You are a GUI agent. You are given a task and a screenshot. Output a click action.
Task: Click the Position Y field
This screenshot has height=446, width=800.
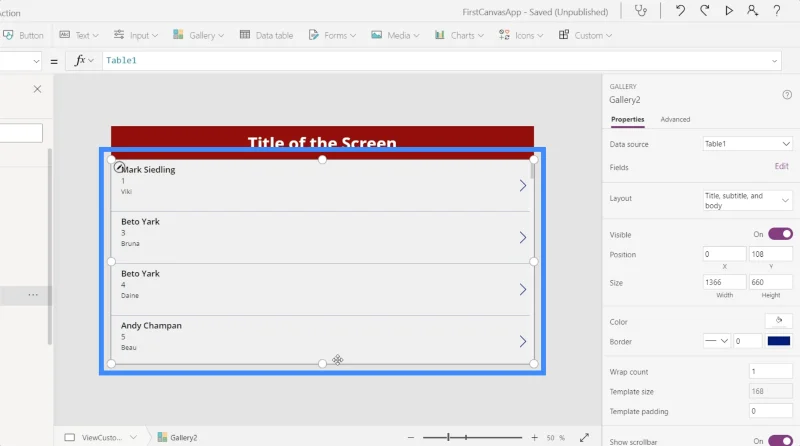(770, 254)
